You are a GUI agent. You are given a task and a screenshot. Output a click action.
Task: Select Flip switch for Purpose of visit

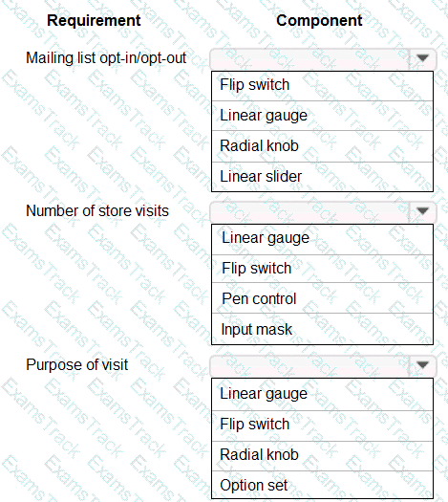tap(322, 426)
